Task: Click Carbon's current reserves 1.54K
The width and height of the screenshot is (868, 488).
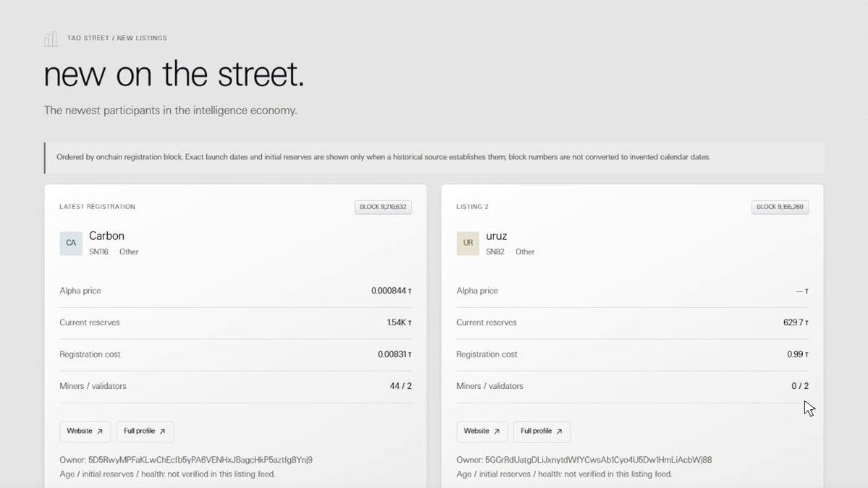Action: pyautogui.click(x=399, y=322)
